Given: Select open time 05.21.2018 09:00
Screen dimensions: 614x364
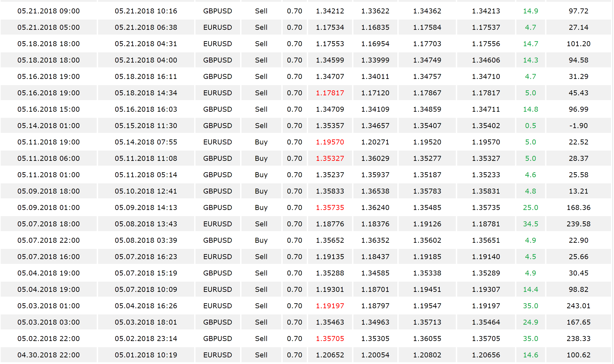Looking at the screenshot, I should coord(48,11).
